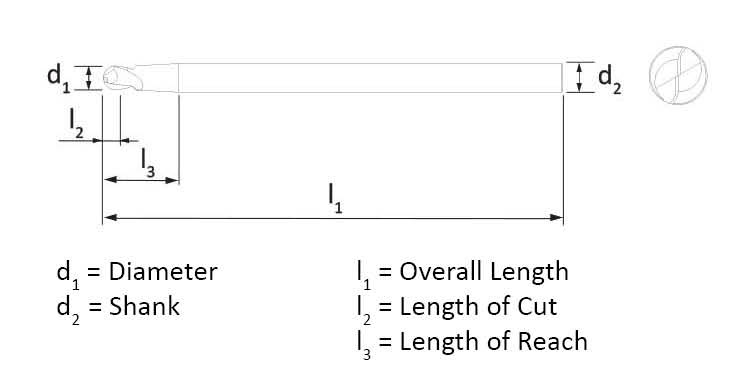The image size is (736, 372).
Task: Click the ball nose cutter tip drawing
Action: click(123, 79)
